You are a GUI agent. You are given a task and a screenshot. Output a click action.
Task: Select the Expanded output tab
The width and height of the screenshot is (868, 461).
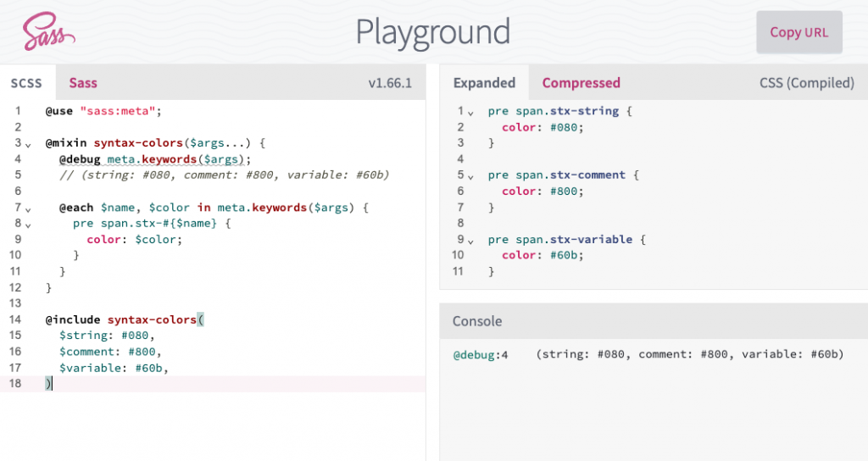pyautogui.click(x=484, y=83)
